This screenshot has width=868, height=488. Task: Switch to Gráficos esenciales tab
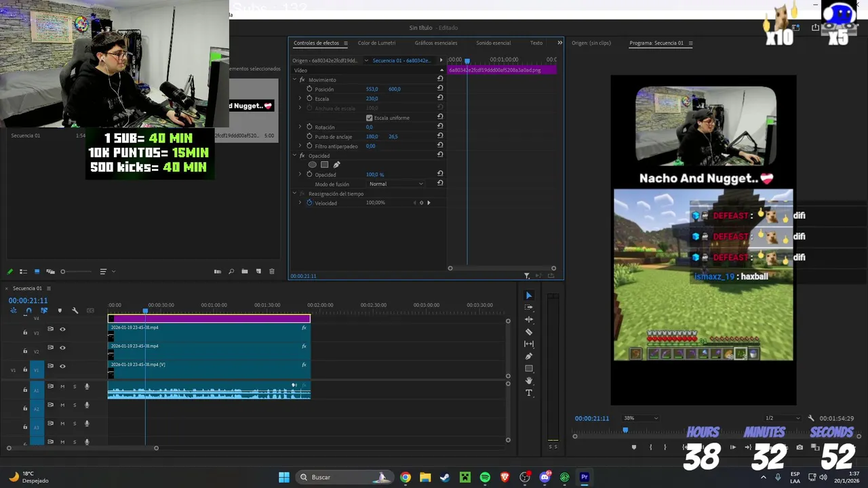point(436,43)
